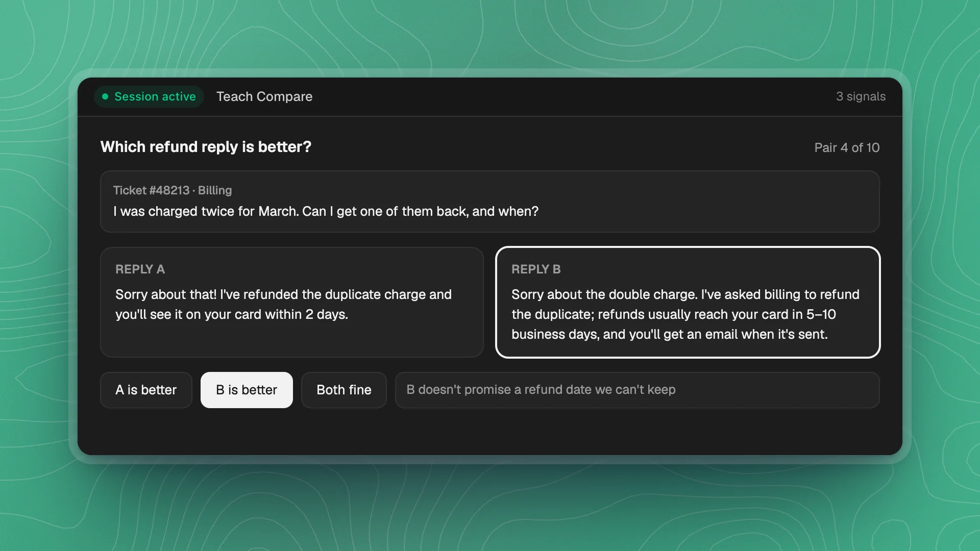Viewport: 980px width, 551px height.
Task: Choose the 'B is better' button
Action: pyautogui.click(x=247, y=390)
